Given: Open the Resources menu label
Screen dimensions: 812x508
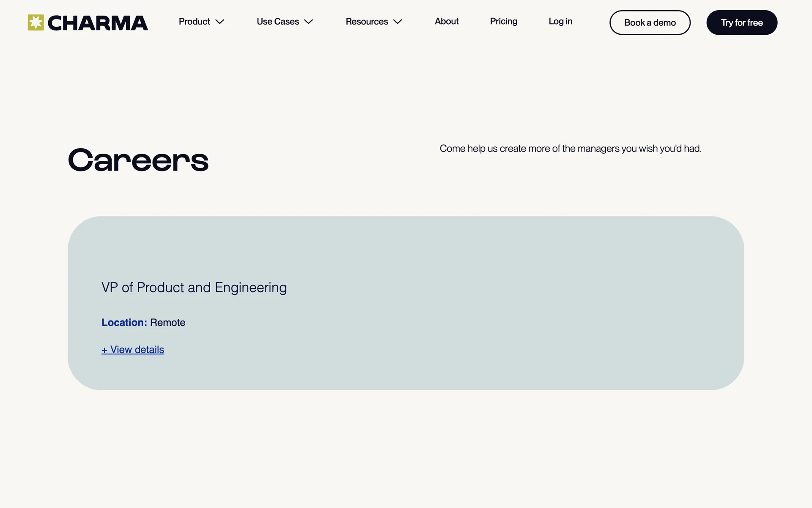Looking at the screenshot, I should click(x=367, y=22).
